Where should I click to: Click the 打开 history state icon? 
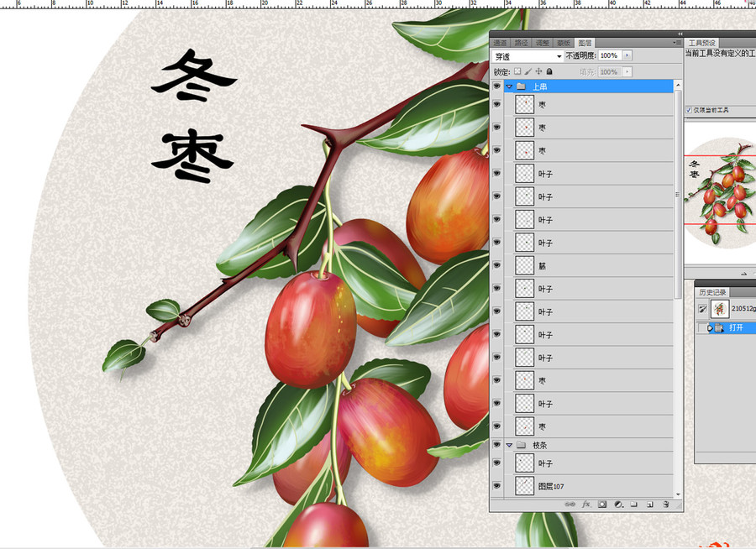tap(718, 327)
